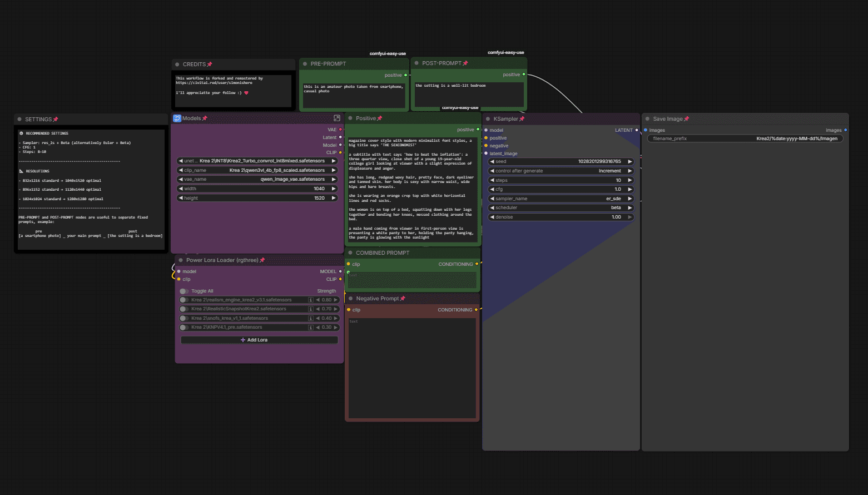
Task: Click the pin icon on the KSampler node
Action: (522, 119)
